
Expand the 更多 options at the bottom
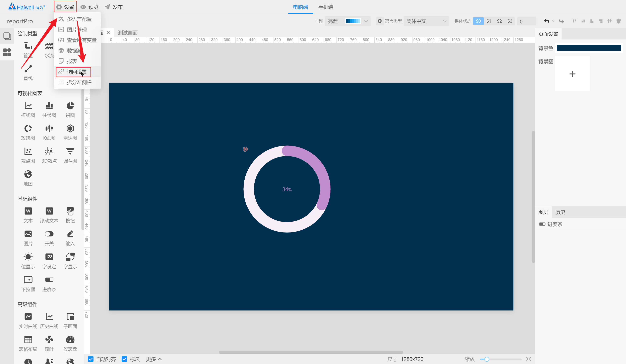[154, 359]
